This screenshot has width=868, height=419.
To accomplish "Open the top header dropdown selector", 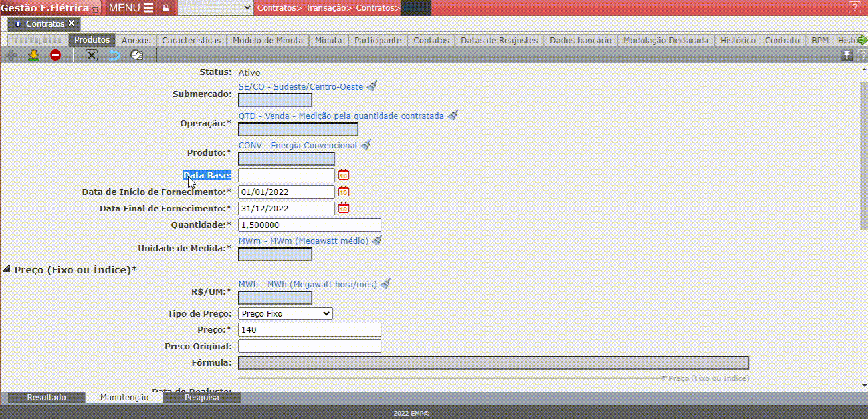I will pyautogui.click(x=216, y=8).
